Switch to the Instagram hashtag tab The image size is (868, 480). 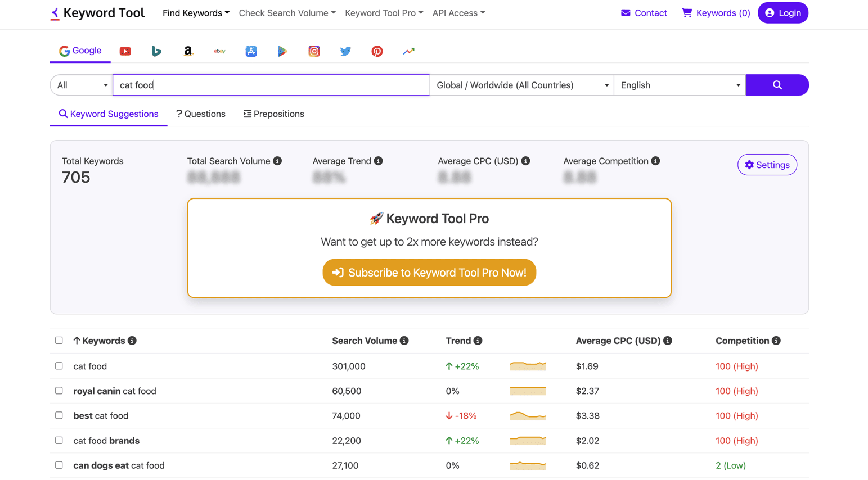[x=314, y=51]
